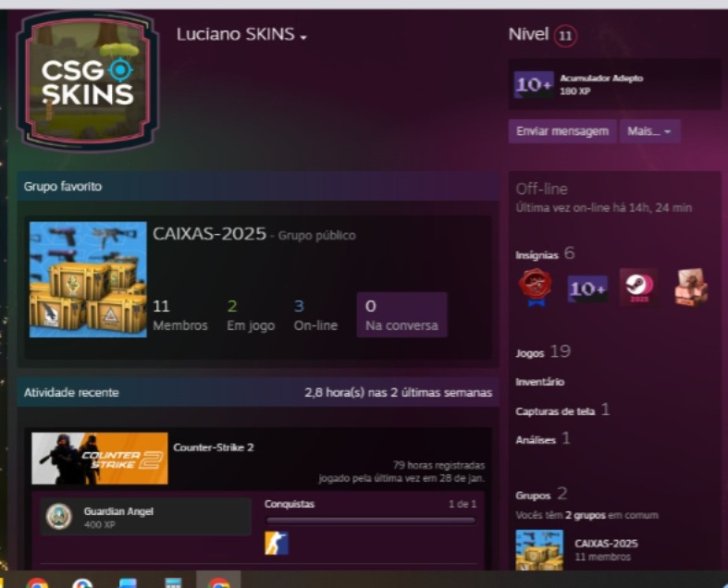The width and height of the screenshot is (728, 588).
Task: Open the Counter-Strike achievement icon
Action: click(277, 543)
